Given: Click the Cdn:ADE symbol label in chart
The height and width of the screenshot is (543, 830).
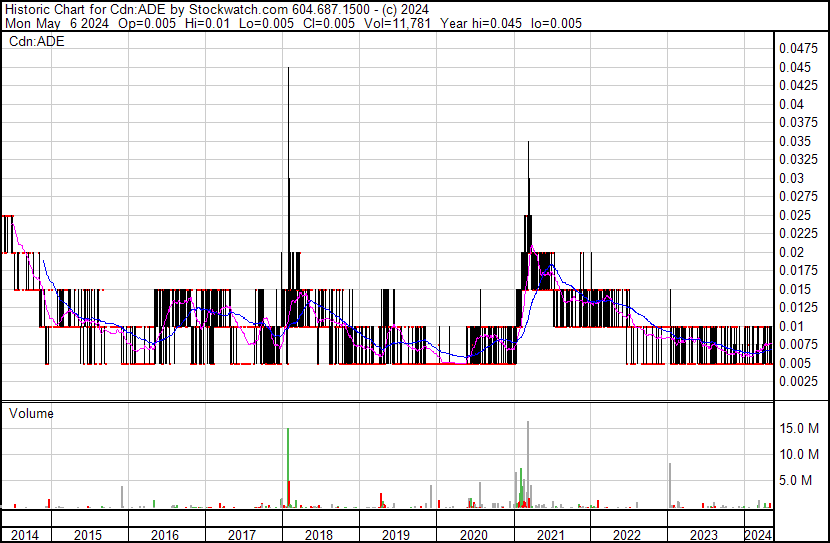Looking at the screenshot, I should [x=36, y=42].
